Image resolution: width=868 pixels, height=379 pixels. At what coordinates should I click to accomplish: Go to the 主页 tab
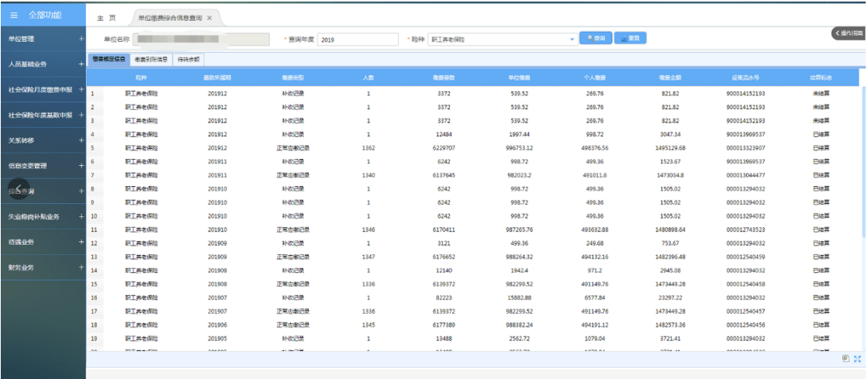tap(106, 18)
